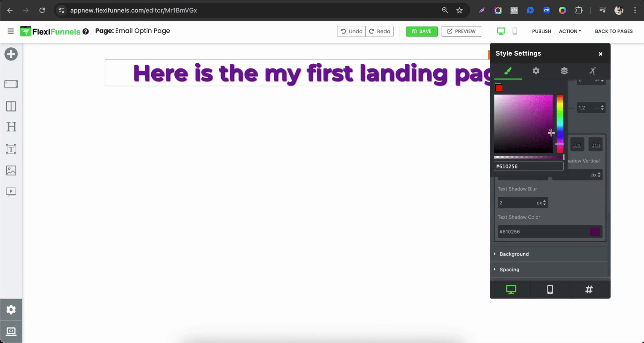The height and width of the screenshot is (343, 644).
Task: Open the ACTION dropdown menu
Action: 570,31
